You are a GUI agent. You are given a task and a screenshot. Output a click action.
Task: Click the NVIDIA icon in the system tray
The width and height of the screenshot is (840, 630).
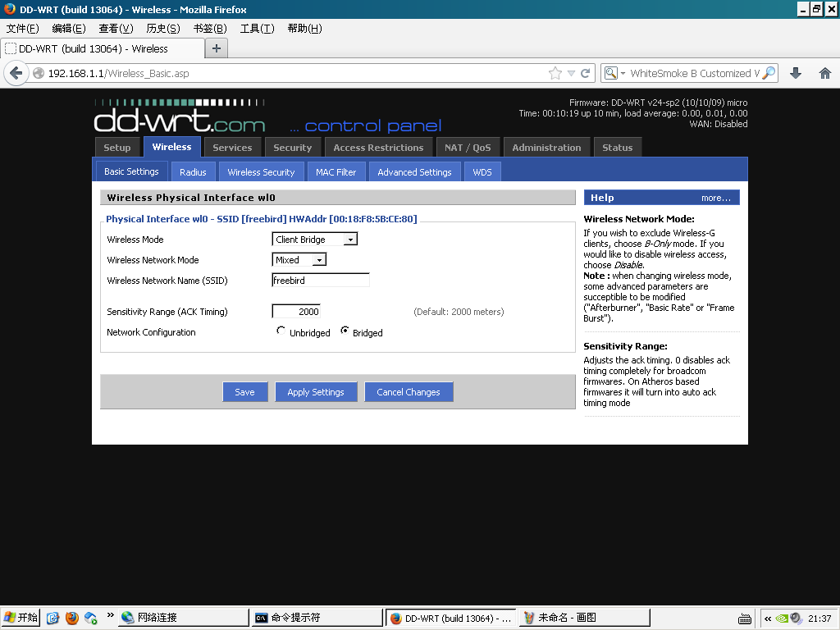(x=782, y=619)
